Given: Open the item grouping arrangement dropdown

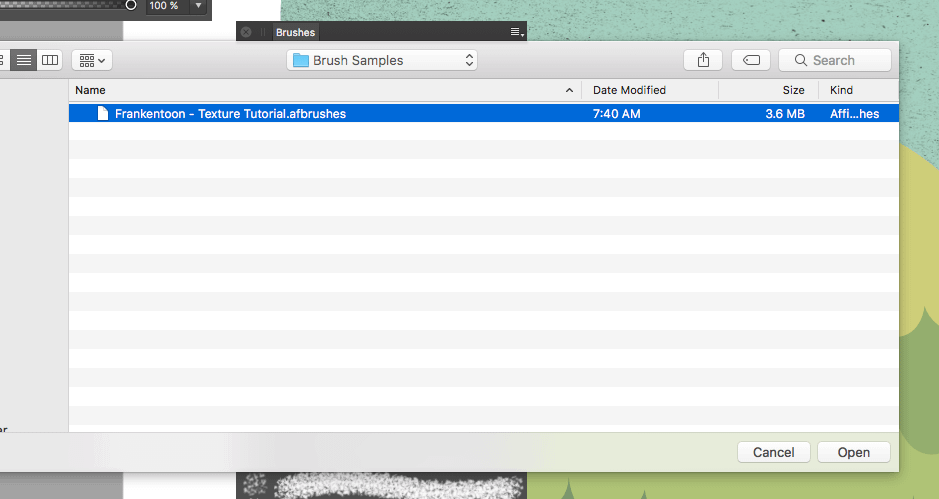Looking at the screenshot, I should [x=92, y=60].
